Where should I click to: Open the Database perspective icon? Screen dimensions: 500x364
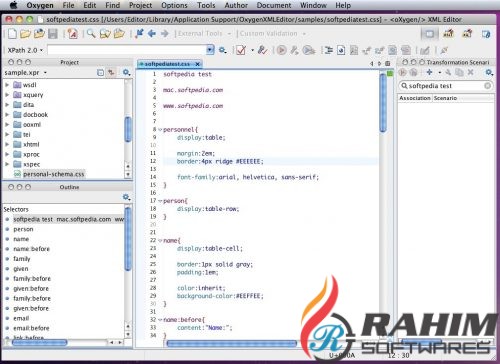(x=486, y=34)
